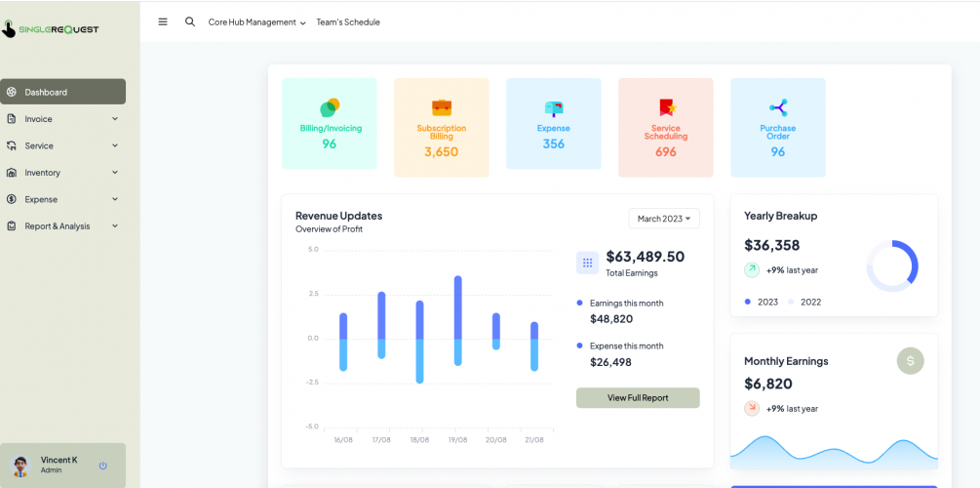Open the Service menu item

coord(63,145)
